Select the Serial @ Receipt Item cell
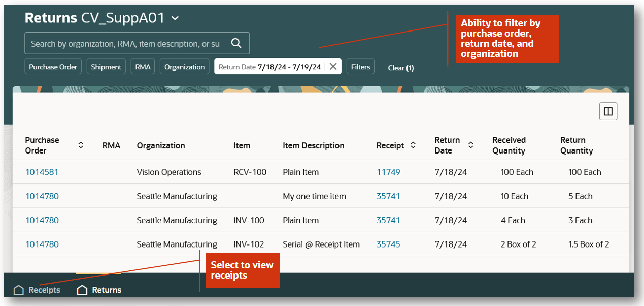Image resolution: width=644 pixels, height=306 pixels. click(321, 244)
